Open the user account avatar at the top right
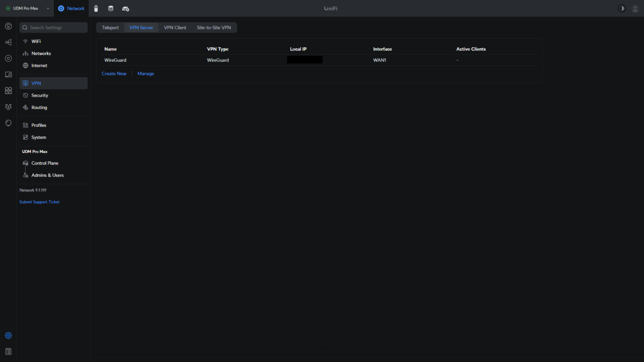Screen dimensions: 644x362 click(635, 9)
